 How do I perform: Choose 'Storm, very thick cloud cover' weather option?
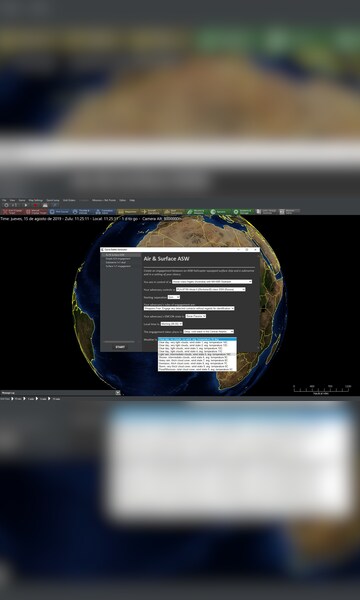(197, 366)
